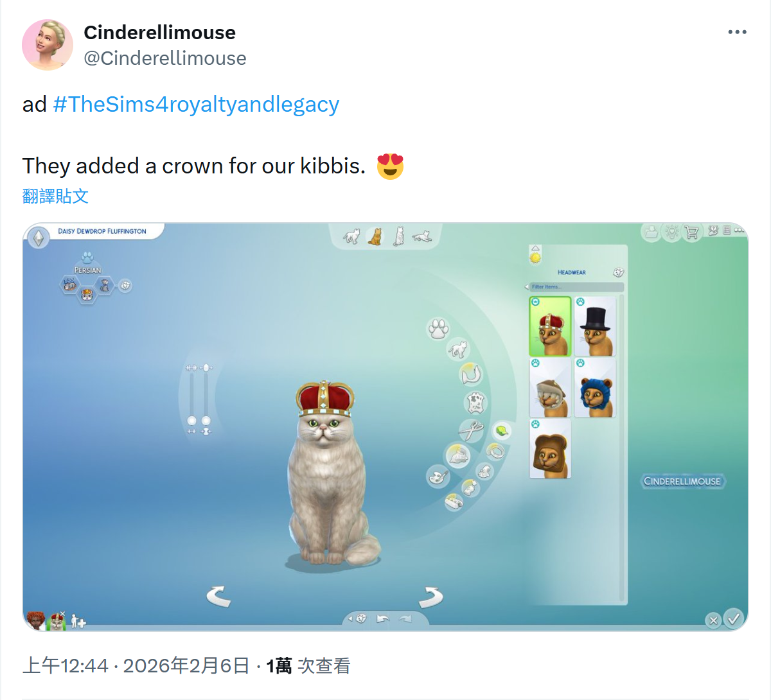
Task: Click the add new pet icon
Action: pyautogui.click(x=78, y=621)
